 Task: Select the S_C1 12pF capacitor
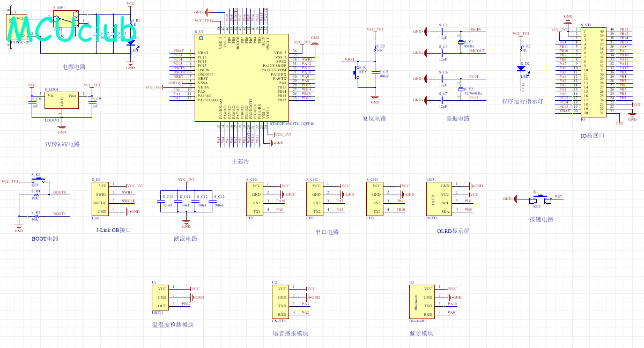coord(441,32)
